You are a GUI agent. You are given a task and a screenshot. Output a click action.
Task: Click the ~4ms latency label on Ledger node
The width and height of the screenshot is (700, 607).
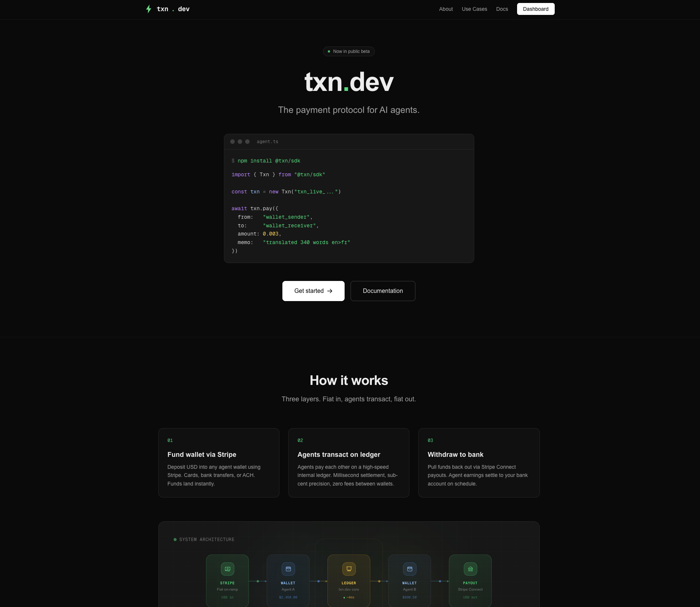pos(350,597)
